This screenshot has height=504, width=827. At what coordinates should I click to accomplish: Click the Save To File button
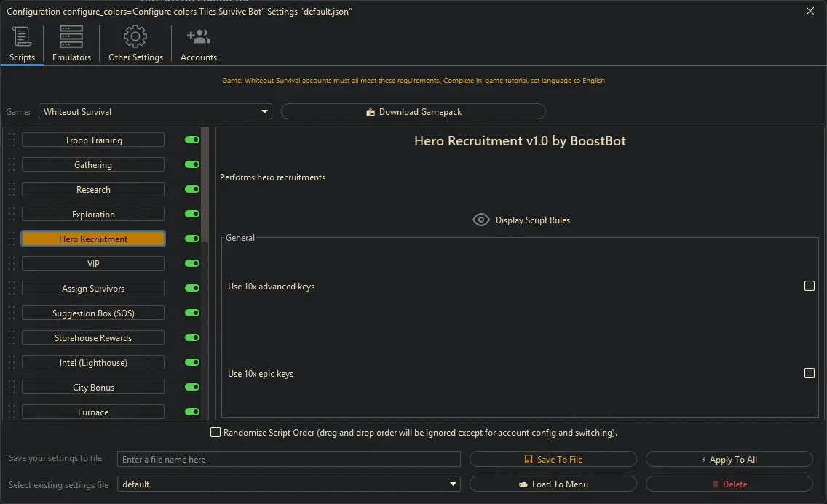553,459
